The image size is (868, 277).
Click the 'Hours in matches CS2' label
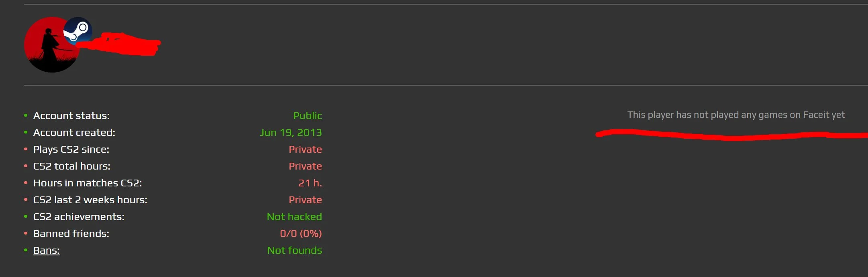pos(88,183)
